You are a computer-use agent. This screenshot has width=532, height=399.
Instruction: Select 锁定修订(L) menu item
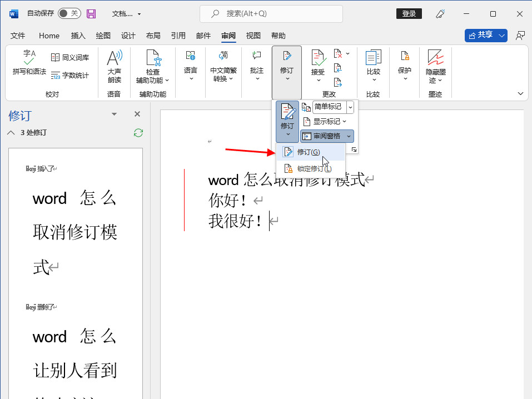311,168
